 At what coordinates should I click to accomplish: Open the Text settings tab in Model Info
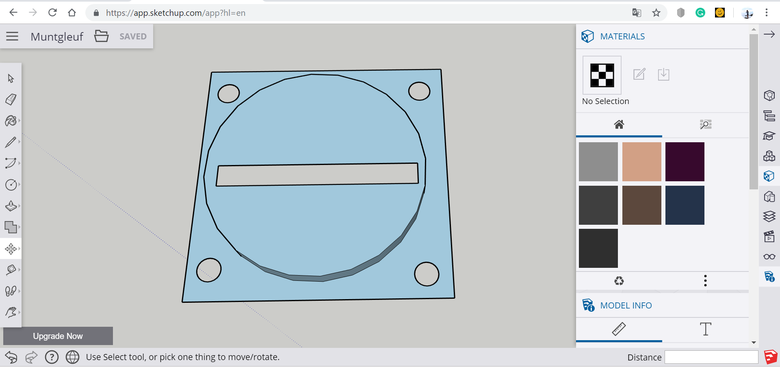tap(705, 329)
